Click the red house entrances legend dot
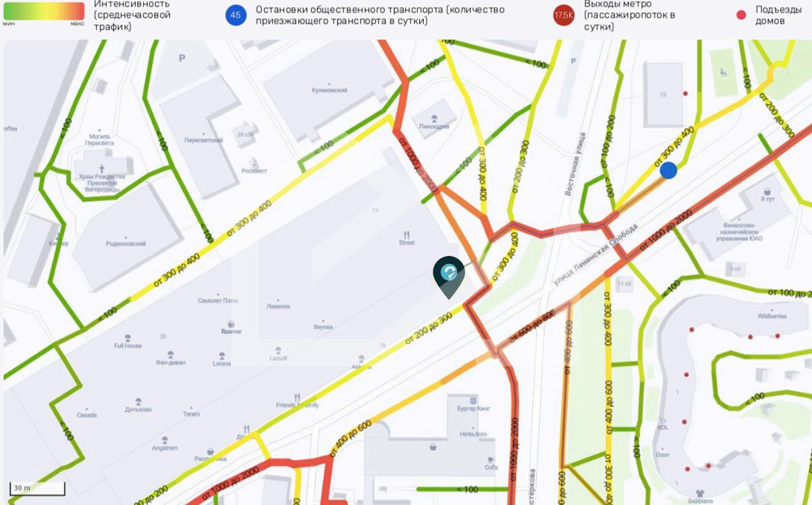812x505 pixels. click(741, 15)
